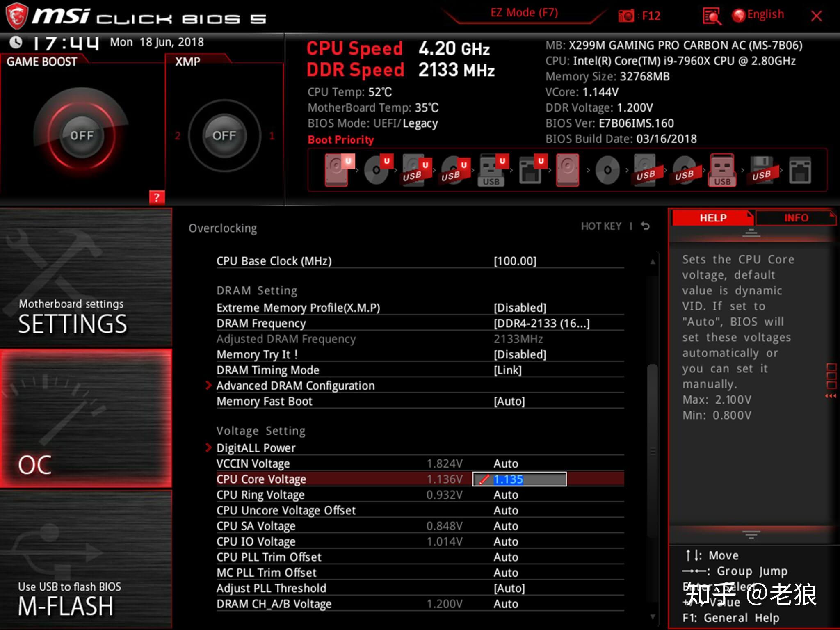
Task: Open Adjust PLL Threshold Auto option
Action: 509,588
